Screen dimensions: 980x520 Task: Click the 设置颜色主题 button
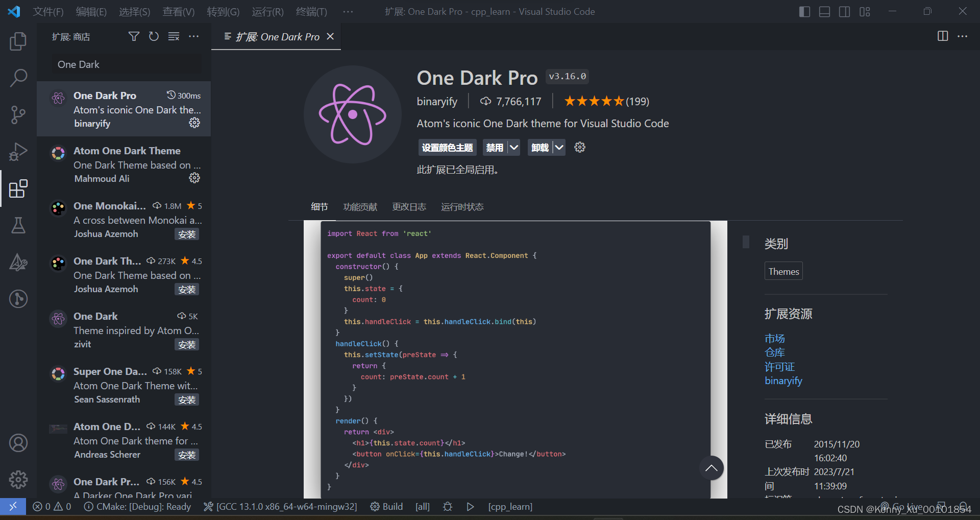pyautogui.click(x=448, y=148)
